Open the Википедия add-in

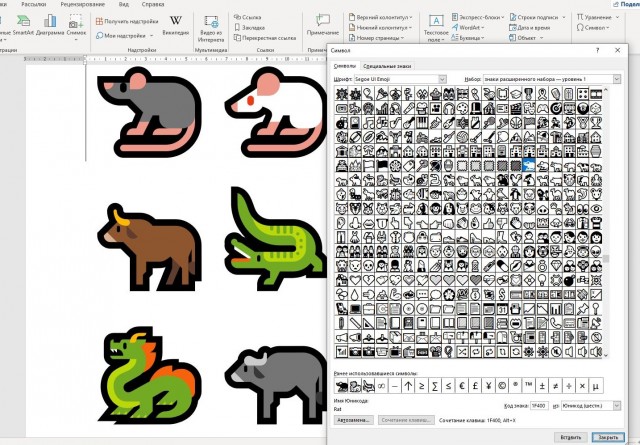(176, 25)
